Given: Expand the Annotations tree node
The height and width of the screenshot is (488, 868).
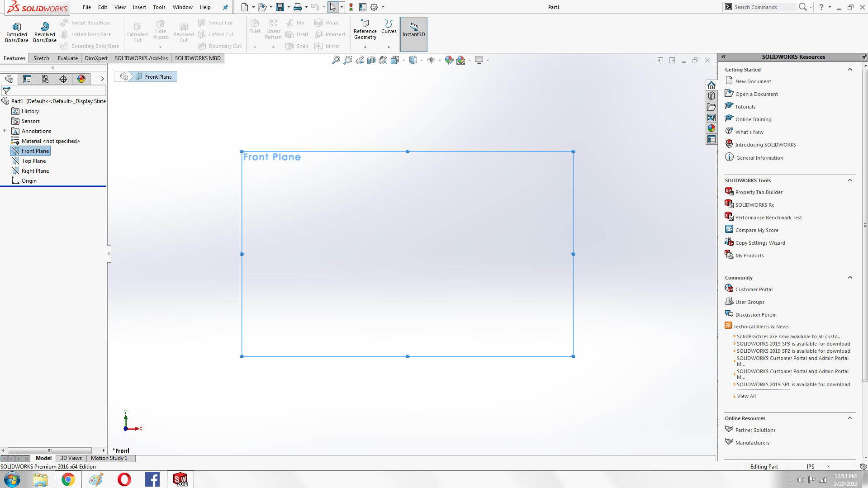Looking at the screenshot, I should 5,131.
